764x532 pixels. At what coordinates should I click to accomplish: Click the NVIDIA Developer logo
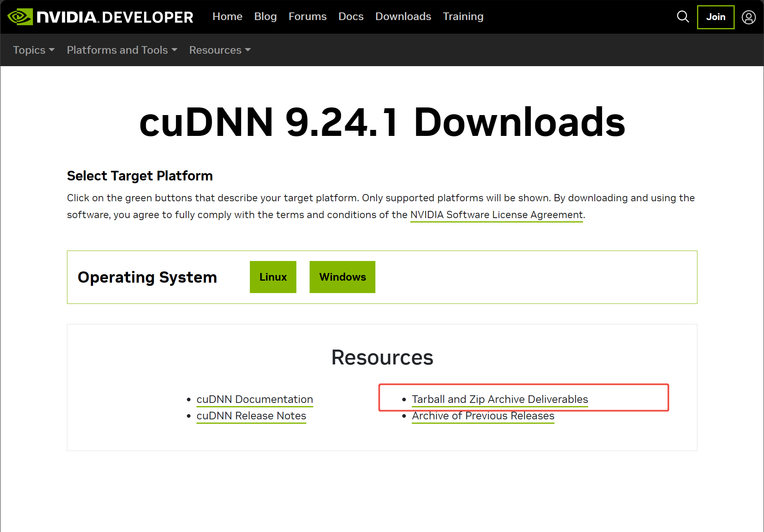[x=100, y=17]
